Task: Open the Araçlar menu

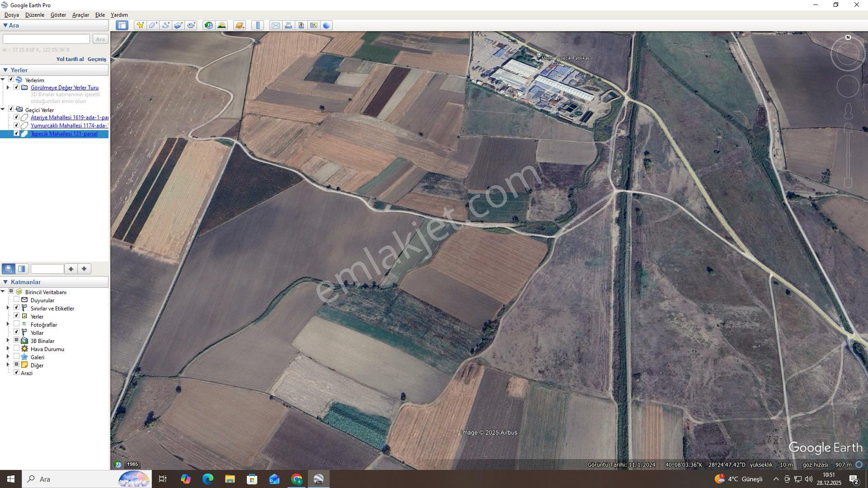Action: pos(80,15)
